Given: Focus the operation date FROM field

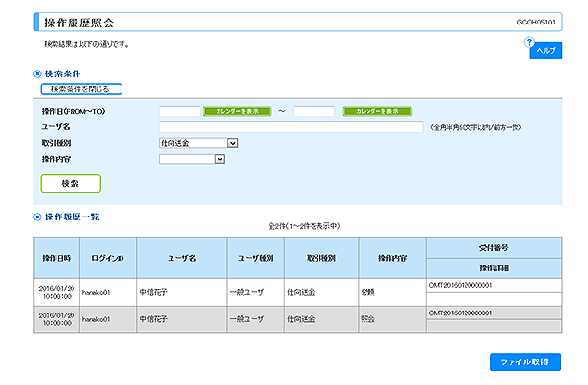Looking at the screenshot, I should (x=179, y=111).
